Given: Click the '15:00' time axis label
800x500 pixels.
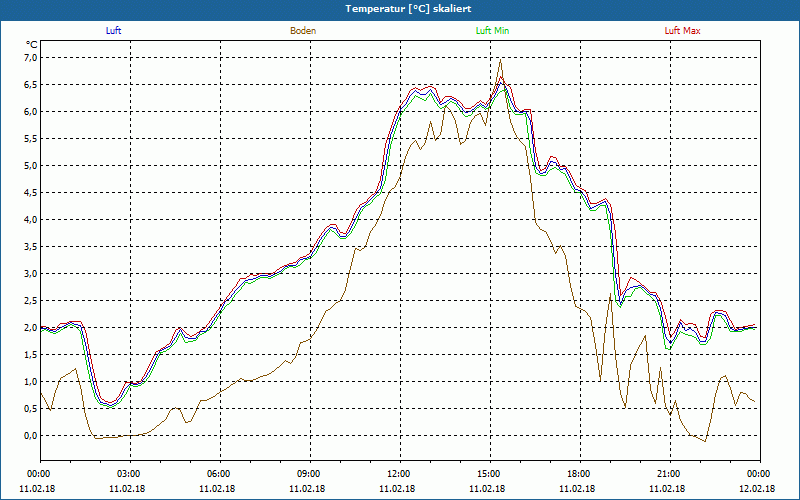Looking at the screenshot, I should [x=490, y=474].
